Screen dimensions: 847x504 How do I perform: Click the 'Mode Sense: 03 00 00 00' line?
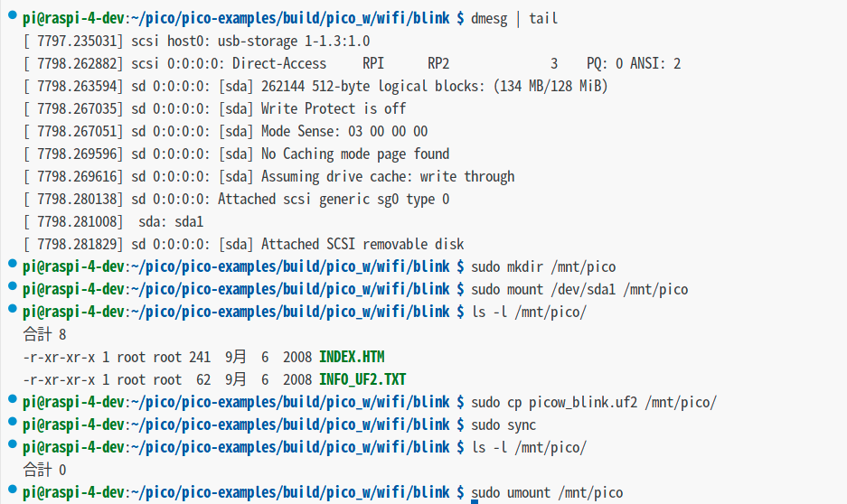[225, 132]
